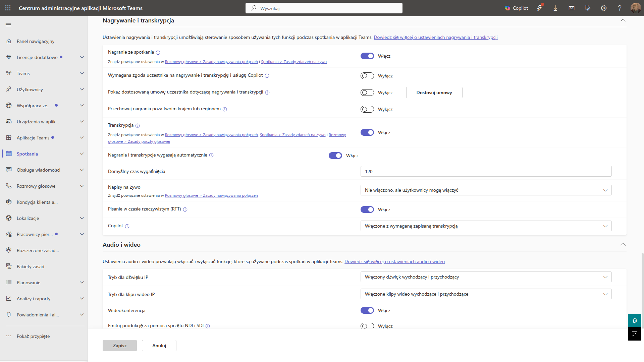Click the Rozszerzone zasady shield icon
The width and height of the screenshot is (644, 362).
[9, 250]
